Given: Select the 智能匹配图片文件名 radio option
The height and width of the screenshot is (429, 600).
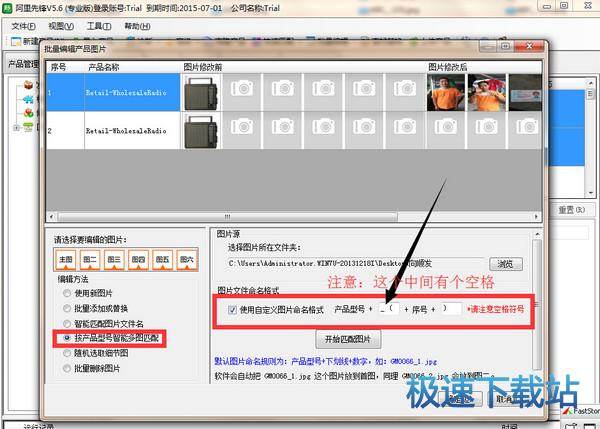Looking at the screenshot, I should pyautogui.click(x=103, y=324).
